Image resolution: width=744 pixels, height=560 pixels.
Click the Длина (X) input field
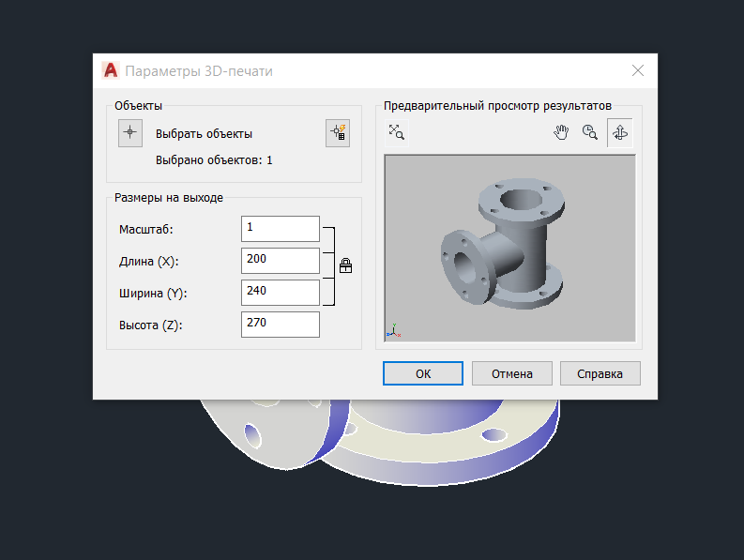[281, 261]
